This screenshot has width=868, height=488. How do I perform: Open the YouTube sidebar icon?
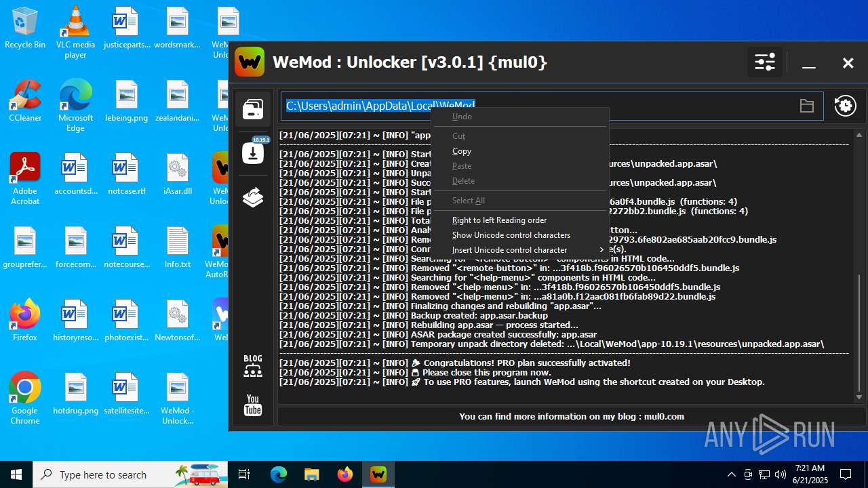click(x=253, y=405)
